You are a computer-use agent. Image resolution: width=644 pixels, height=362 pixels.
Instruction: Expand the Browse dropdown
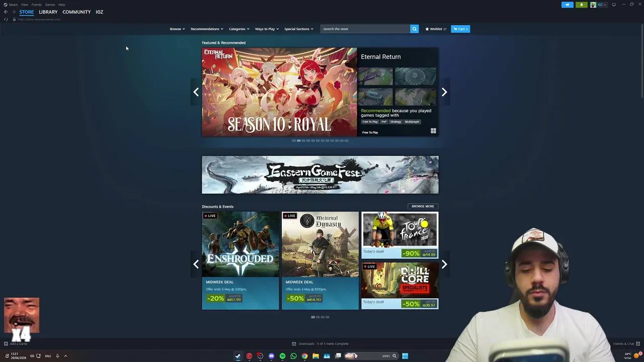pos(177,29)
